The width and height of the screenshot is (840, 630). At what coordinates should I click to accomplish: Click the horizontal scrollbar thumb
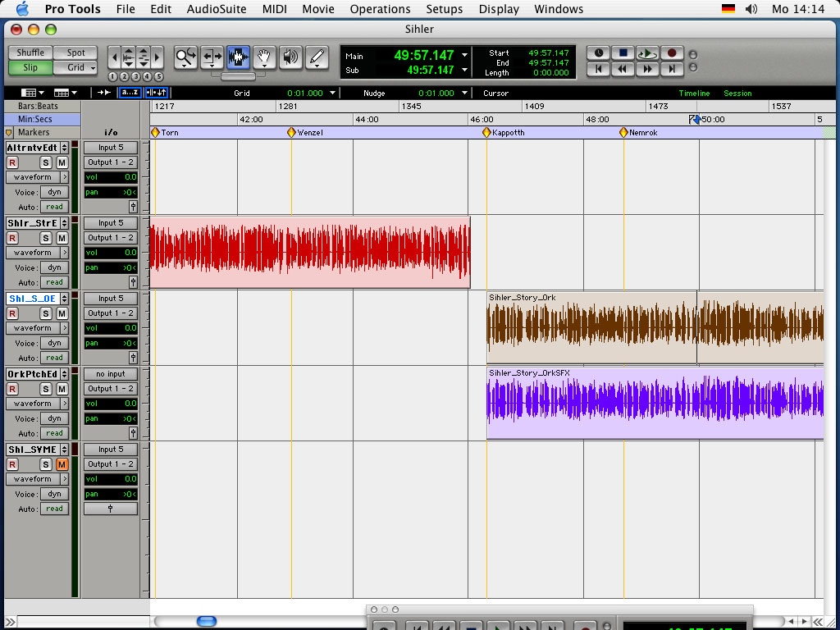206,622
